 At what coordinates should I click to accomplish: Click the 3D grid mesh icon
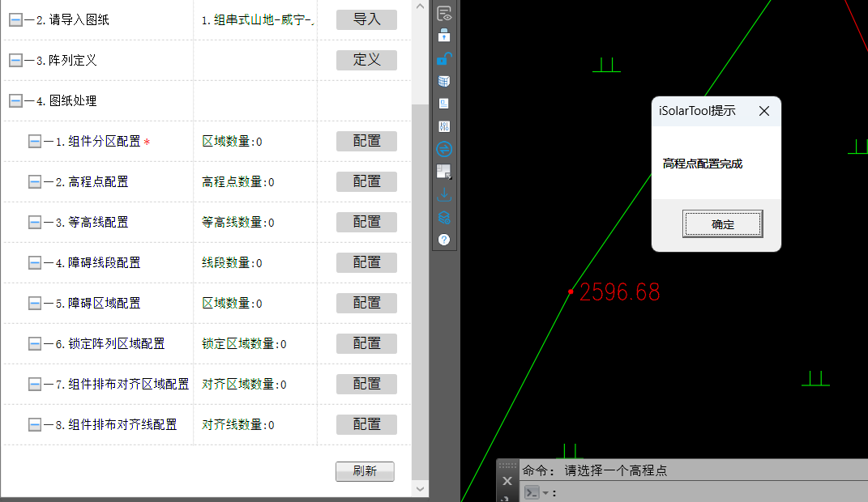click(x=444, y=81)
